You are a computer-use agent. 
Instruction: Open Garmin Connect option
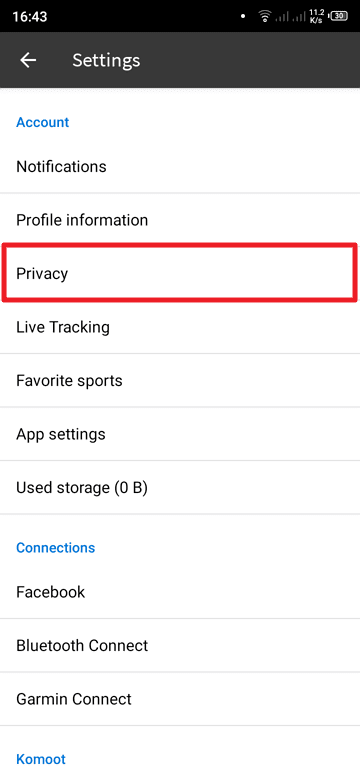click(x=180, y=699)
